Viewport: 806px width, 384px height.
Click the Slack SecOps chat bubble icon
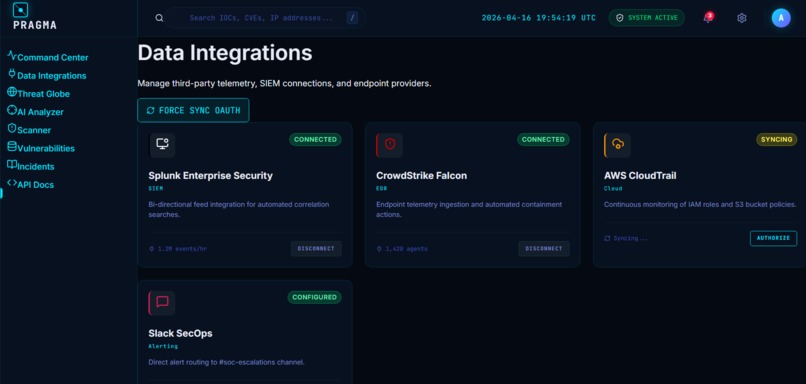[162, 303]
